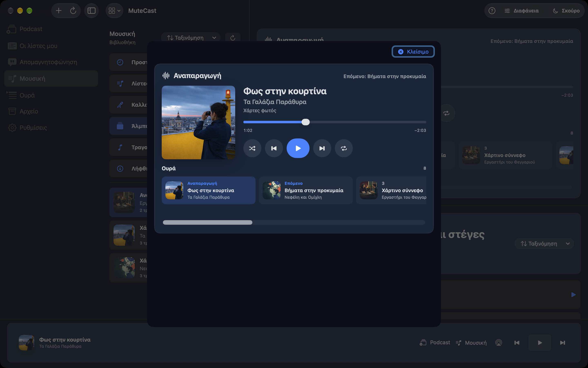This screenshot has height=368, width=588.
Task: Click the play button in the bottom bar
Action: click(x=540, y=343)
